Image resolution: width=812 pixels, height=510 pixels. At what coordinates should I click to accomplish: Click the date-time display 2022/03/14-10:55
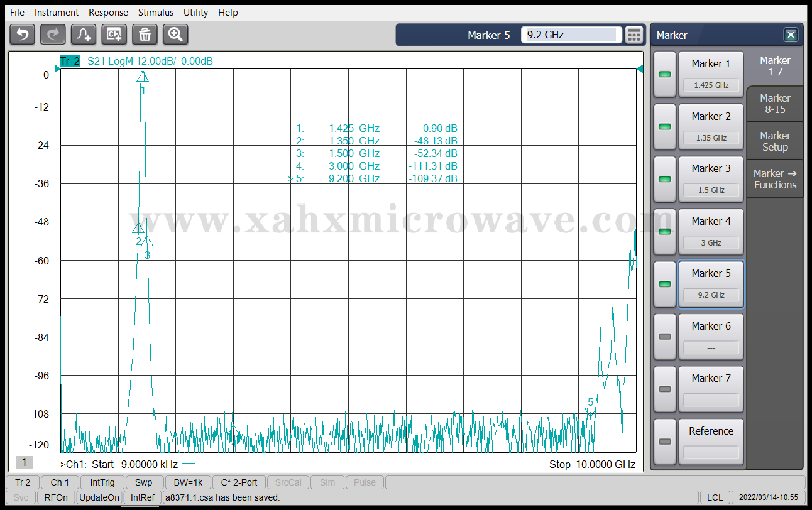(x=768, y=497)
